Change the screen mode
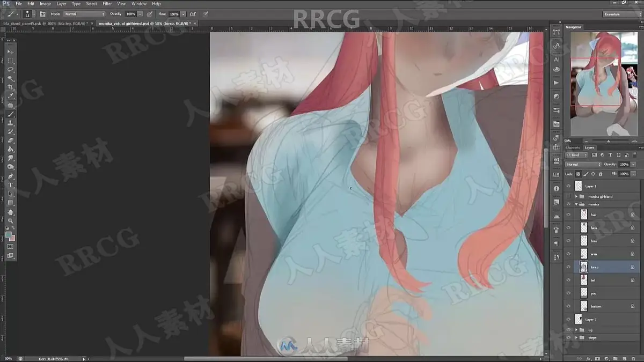The image size is (644, 362). click(10, 256)
